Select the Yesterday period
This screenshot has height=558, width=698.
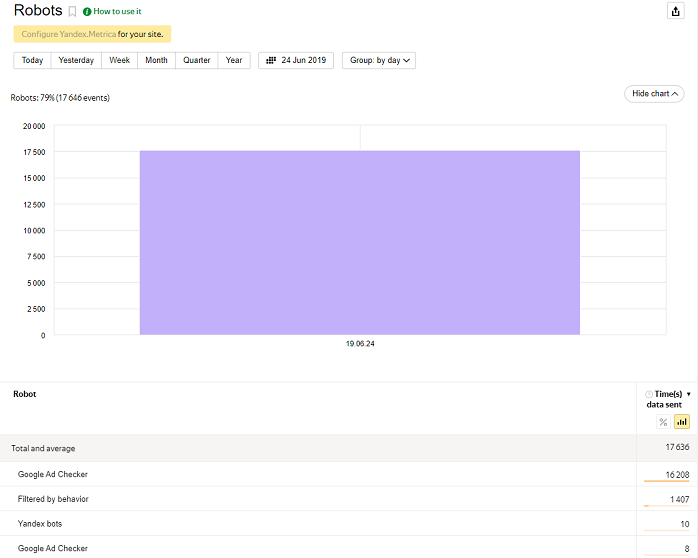pyautogui.click(x=76, y=60)
